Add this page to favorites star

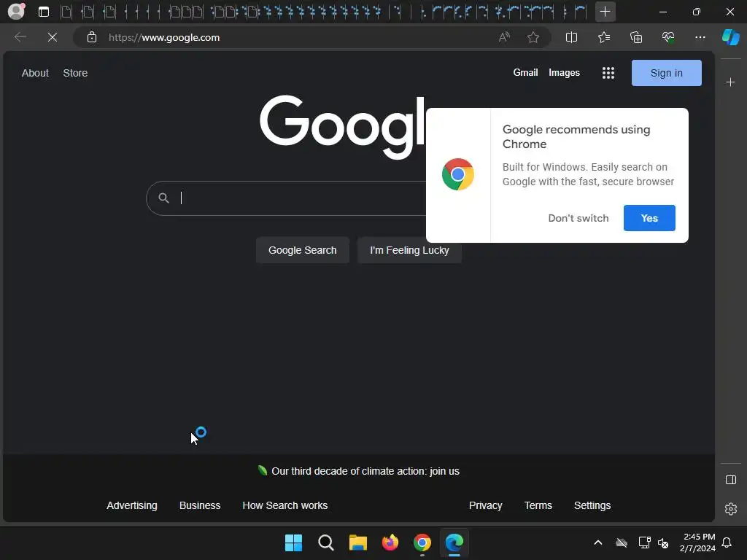(533, 37)
